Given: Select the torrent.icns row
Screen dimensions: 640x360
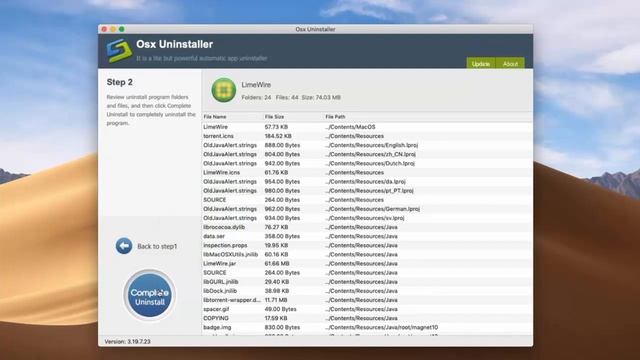Looking at the screenshot, I should 367,136.
